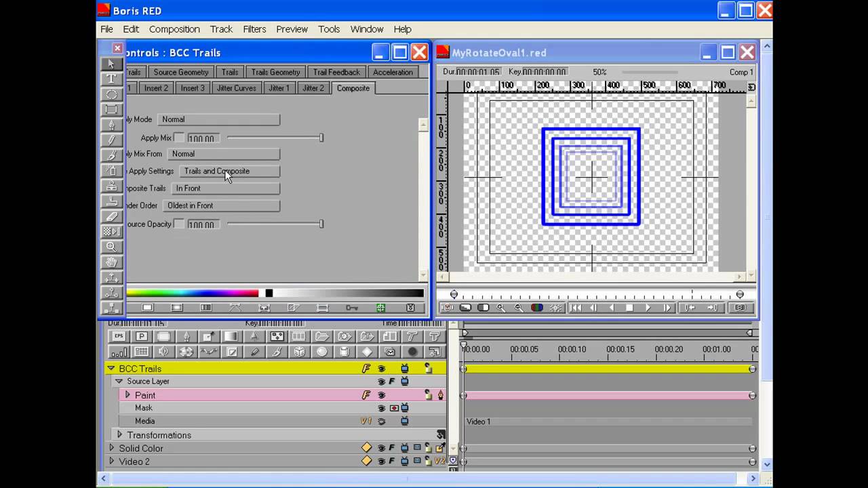Switch to the Acceleration tab
Image resolution: width=868 pixels, height=488 pixels.
pos(393,72)
